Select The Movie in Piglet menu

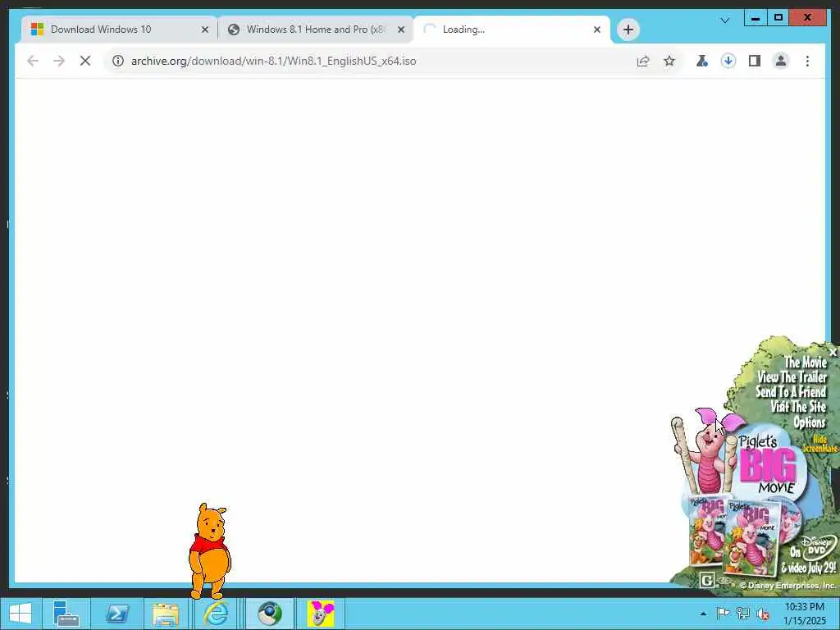point(806,362)
